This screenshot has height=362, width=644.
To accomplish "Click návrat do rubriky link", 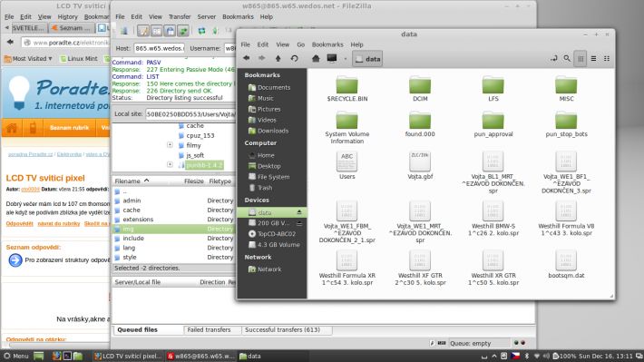I will pos(59,223).
